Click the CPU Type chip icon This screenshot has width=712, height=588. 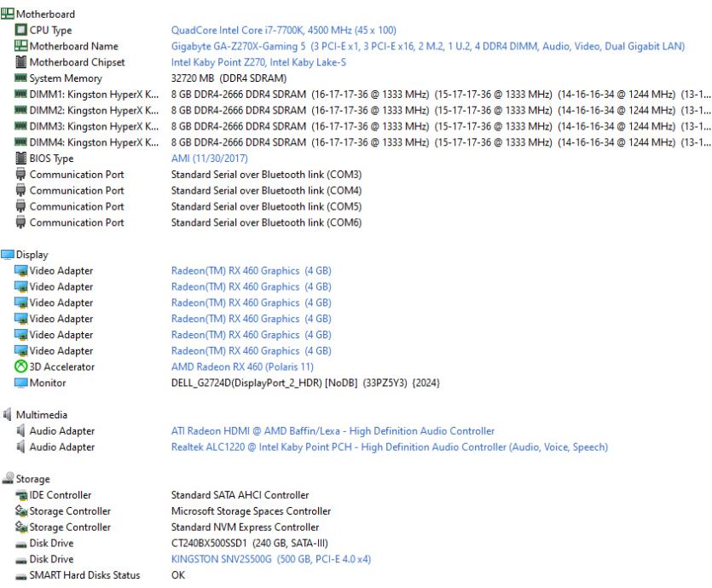point(20,30)
